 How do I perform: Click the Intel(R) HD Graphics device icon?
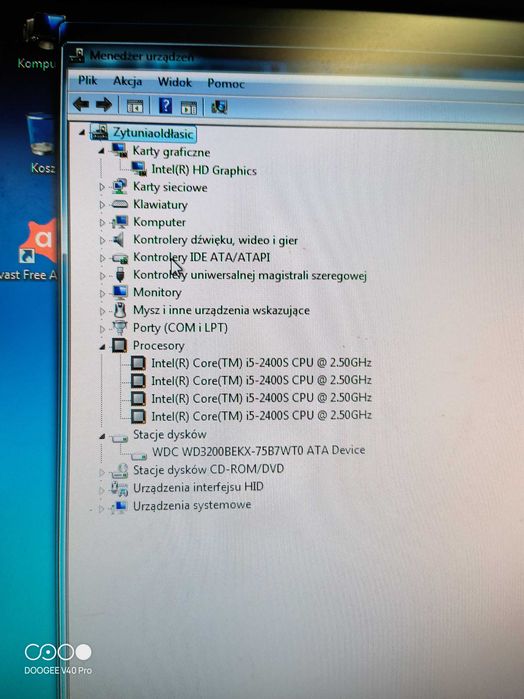(139, 168)
